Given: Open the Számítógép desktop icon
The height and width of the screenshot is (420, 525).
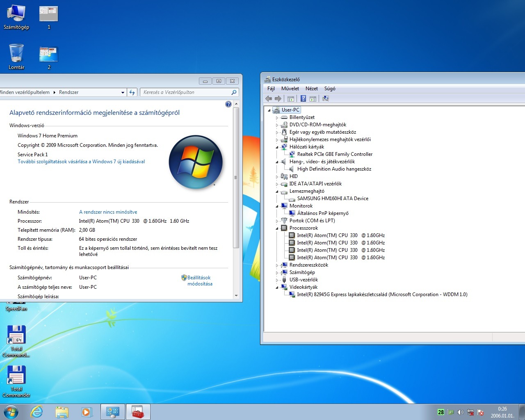Looking at the screenshot, I should click(x=16, y=18).
